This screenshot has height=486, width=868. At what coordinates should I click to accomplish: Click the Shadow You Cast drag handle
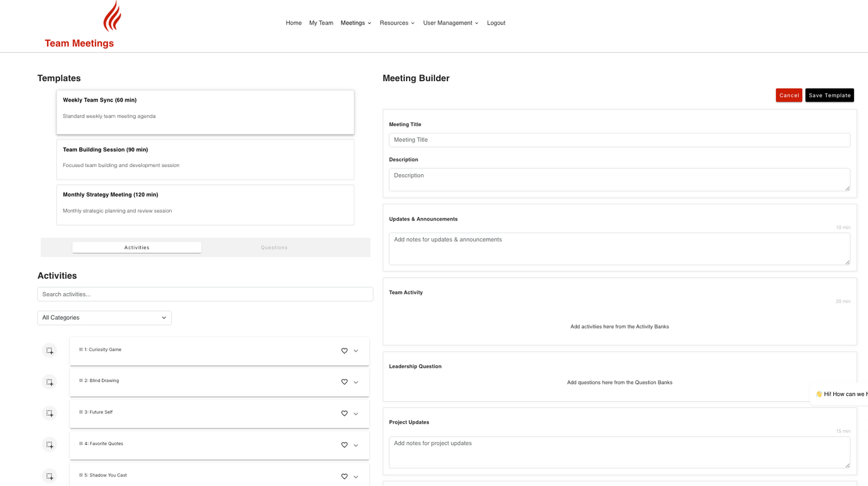81,475
